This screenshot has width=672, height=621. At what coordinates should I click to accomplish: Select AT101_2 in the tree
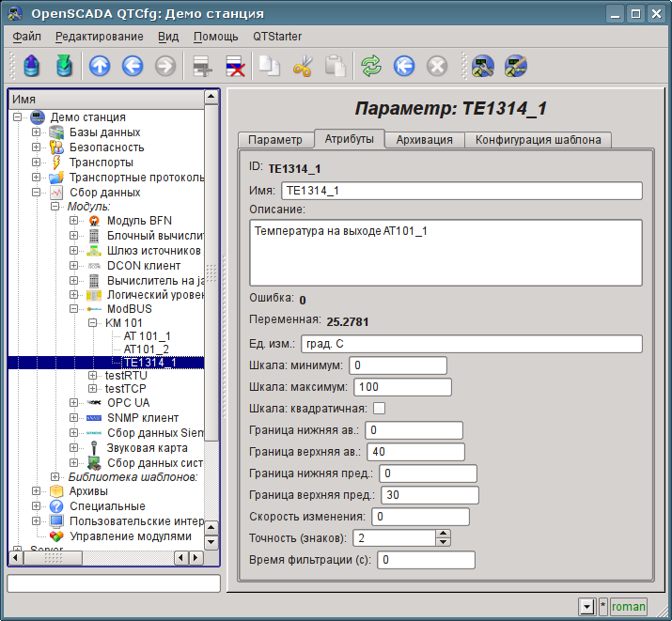coord(146,349)
